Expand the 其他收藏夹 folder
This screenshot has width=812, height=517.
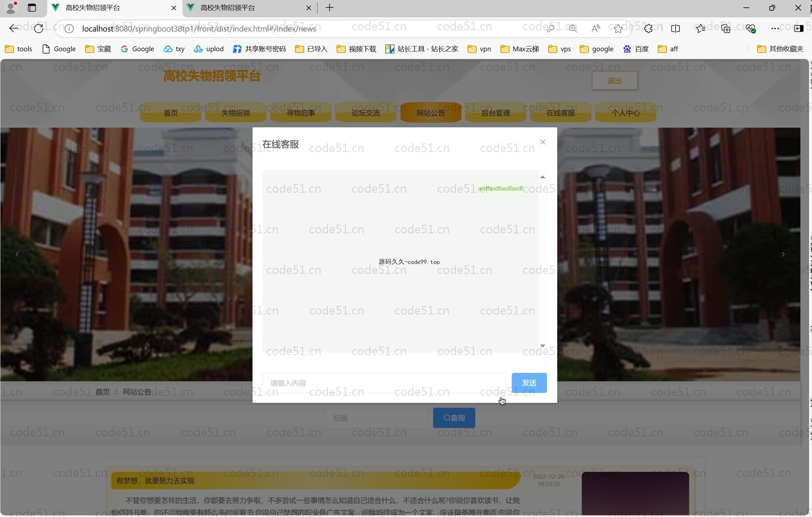pos(780,49)
